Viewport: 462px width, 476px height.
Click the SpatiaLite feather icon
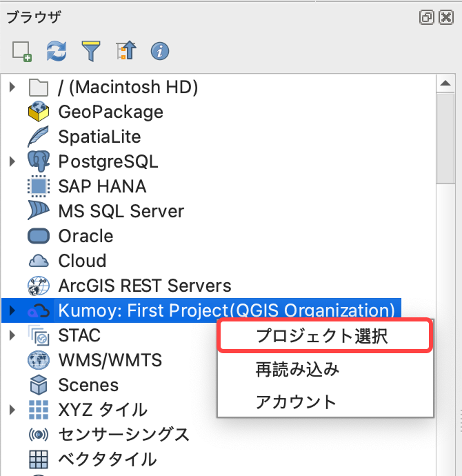[38, 137]
